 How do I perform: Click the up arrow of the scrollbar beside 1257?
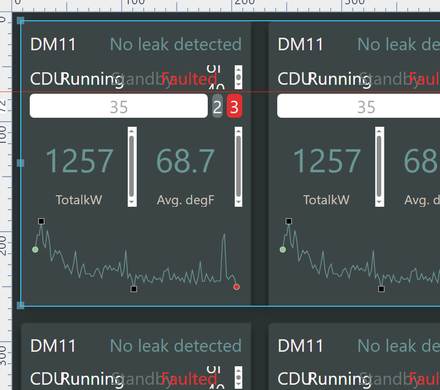point(132,131)
